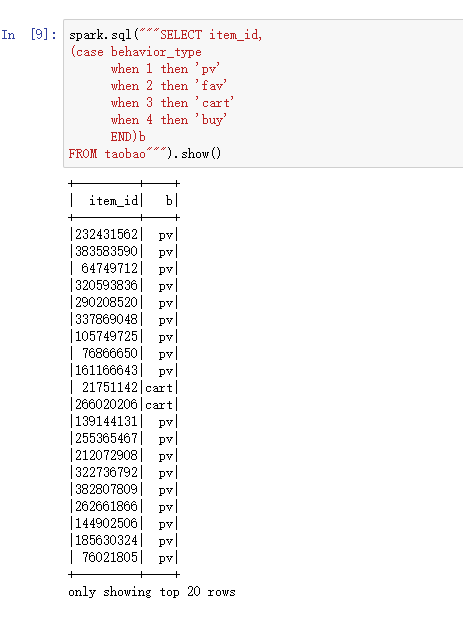Click 'only showing top 20 rows' text
463x631 pixels.
point(152,592)
